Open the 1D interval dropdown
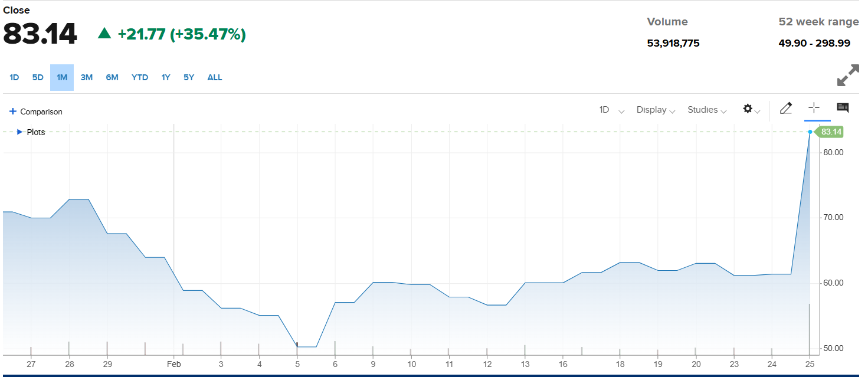The width and height of the screenshot is (868, 377). pyautogui.click(x=611, y=110)
